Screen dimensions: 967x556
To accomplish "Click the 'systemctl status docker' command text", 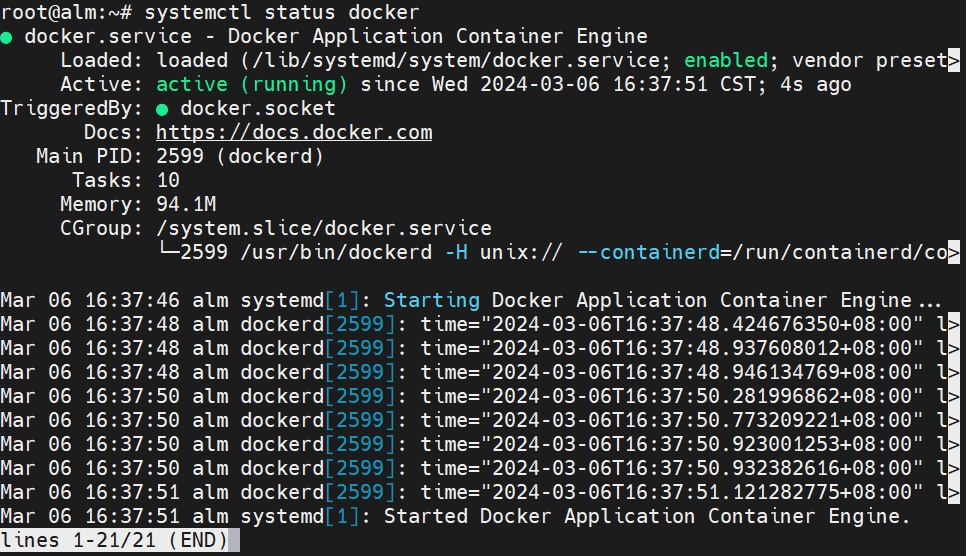I will click(x=282, y=12).
